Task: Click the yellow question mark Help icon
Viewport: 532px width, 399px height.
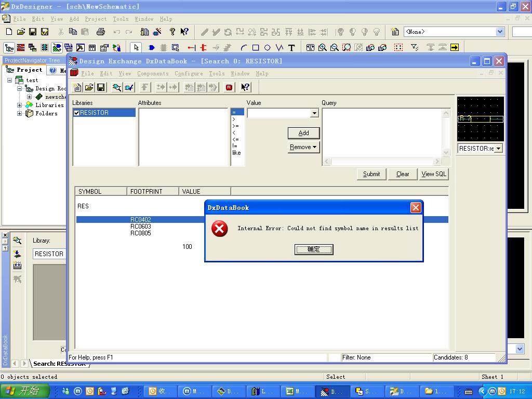Action: pos(172,32)
